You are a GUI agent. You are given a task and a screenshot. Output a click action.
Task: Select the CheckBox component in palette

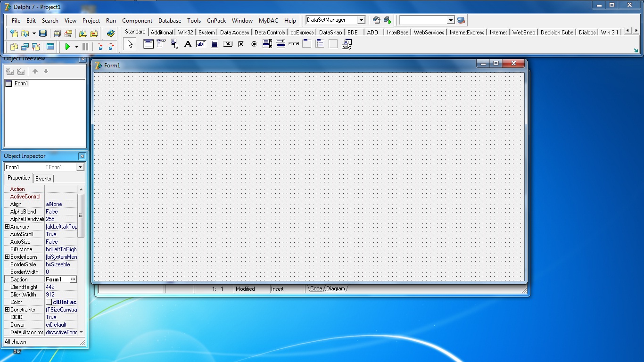[241, 44]
